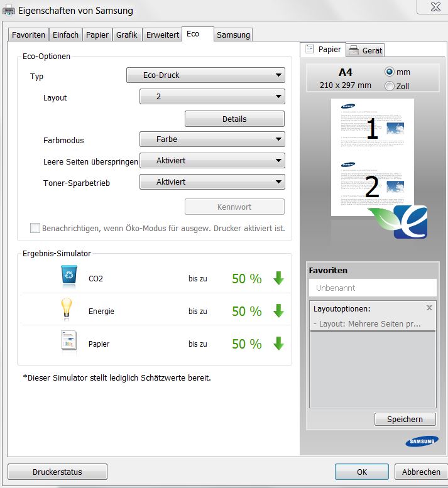
Task: Open the Farbmodus dropdown
Action: (212, 139)
